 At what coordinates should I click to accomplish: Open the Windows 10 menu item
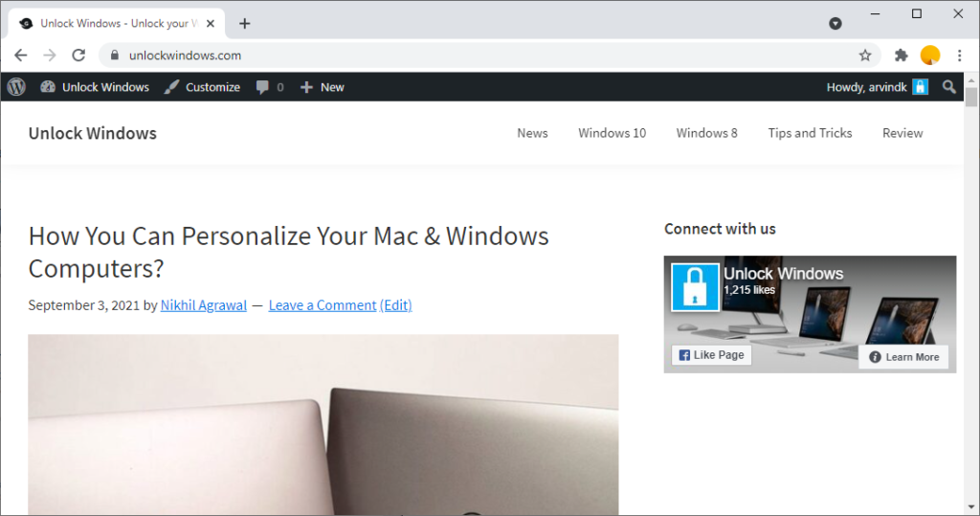pos(612,133)
